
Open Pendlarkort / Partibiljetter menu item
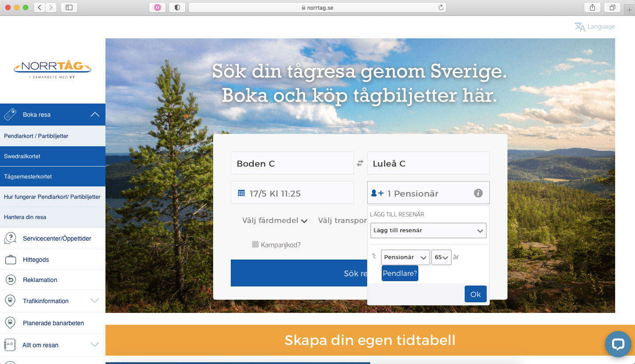53,136
